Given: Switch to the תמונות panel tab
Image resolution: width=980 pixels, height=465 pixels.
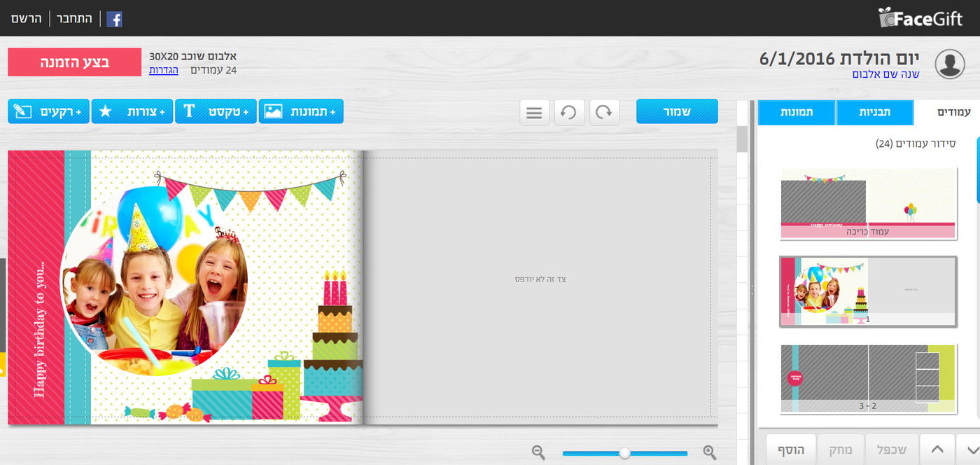Looking at the screenshot, I should (x=797, y=112).
